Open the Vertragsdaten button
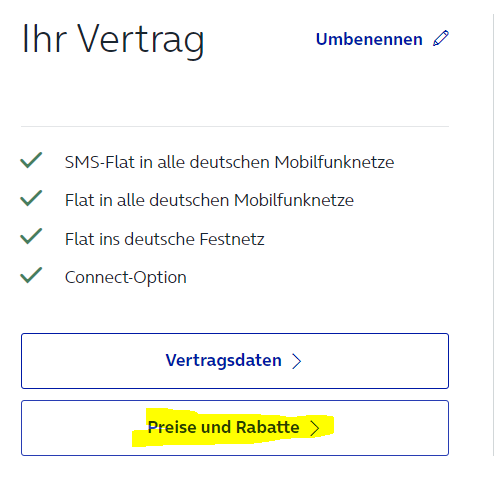 tap(235, 361)
